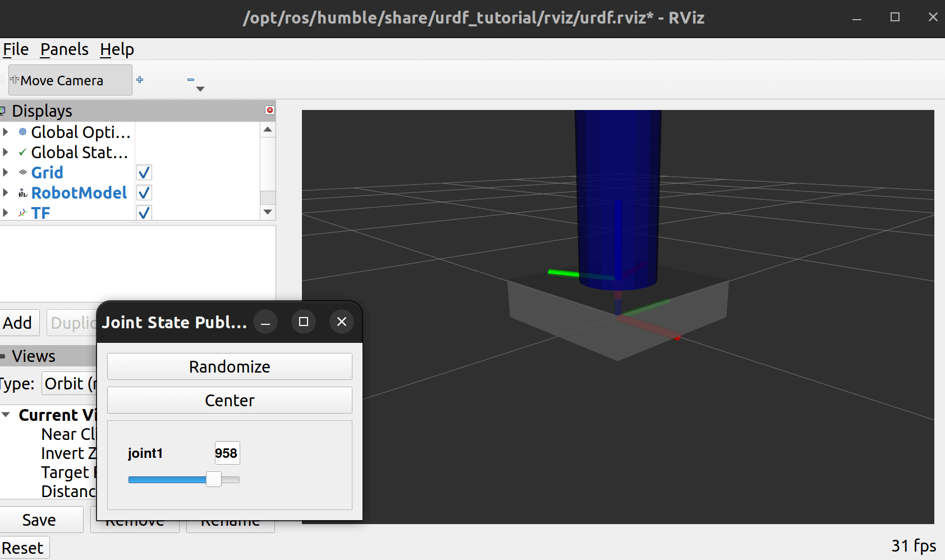Open the File menu
Viewport: 945px width, 560px height.
pos(16,49)
